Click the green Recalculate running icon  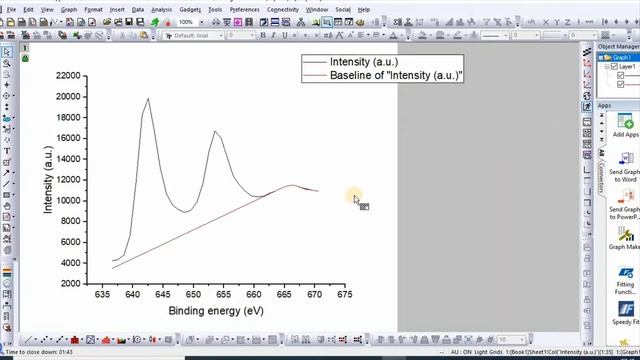tap(155, 22)
